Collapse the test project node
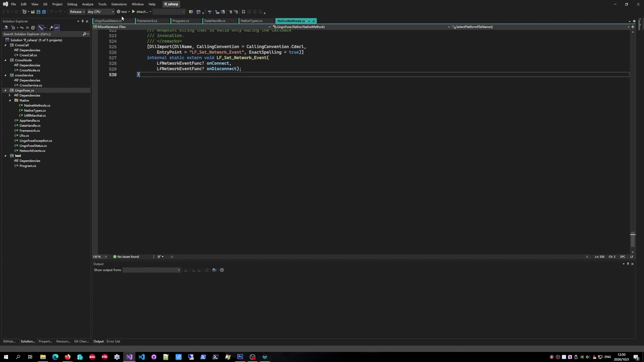The image size is (644, 362). pyautogui.click(x=5, y=156)
